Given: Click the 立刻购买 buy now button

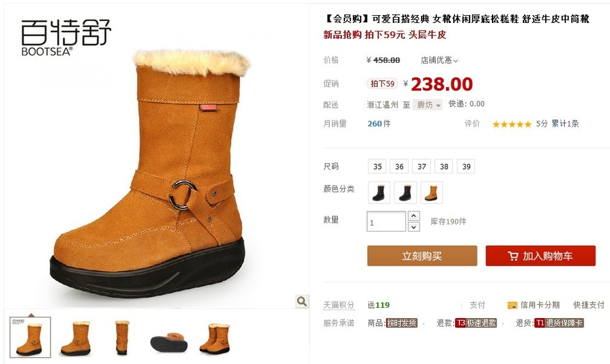Looking at the screenshot, I should coord(422,256).
